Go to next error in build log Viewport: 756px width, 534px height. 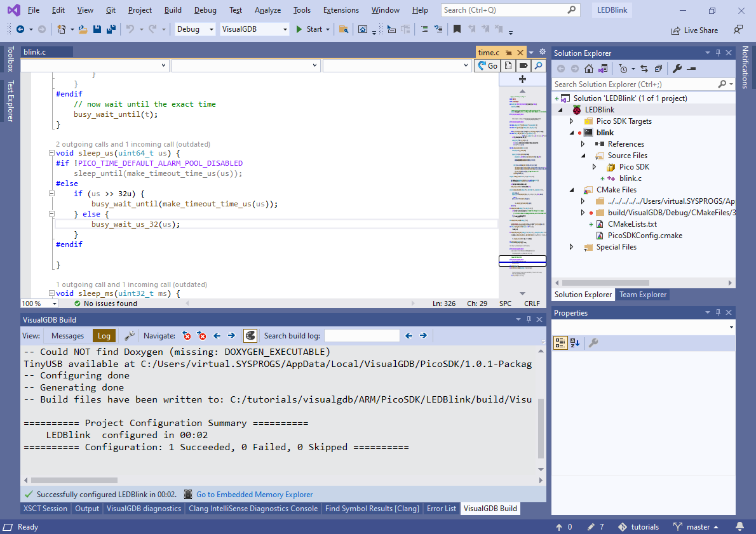(x=202, y=335)
